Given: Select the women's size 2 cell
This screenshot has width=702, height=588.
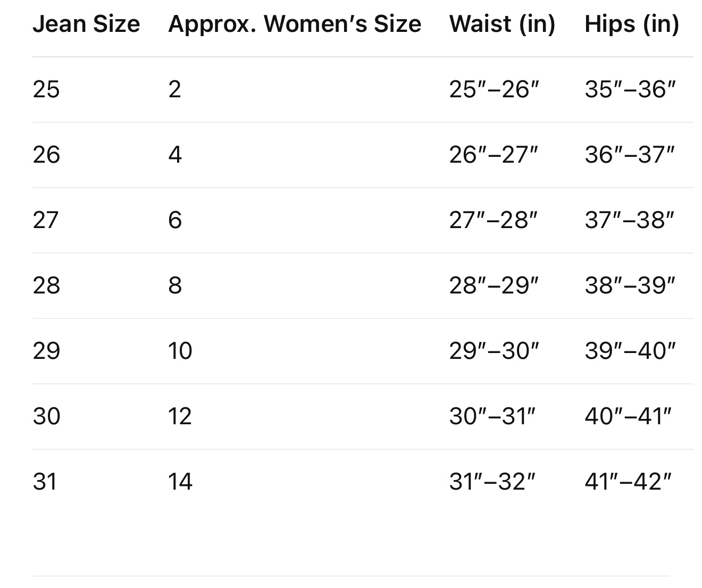Looking at the screenshot, I should 175,89.
